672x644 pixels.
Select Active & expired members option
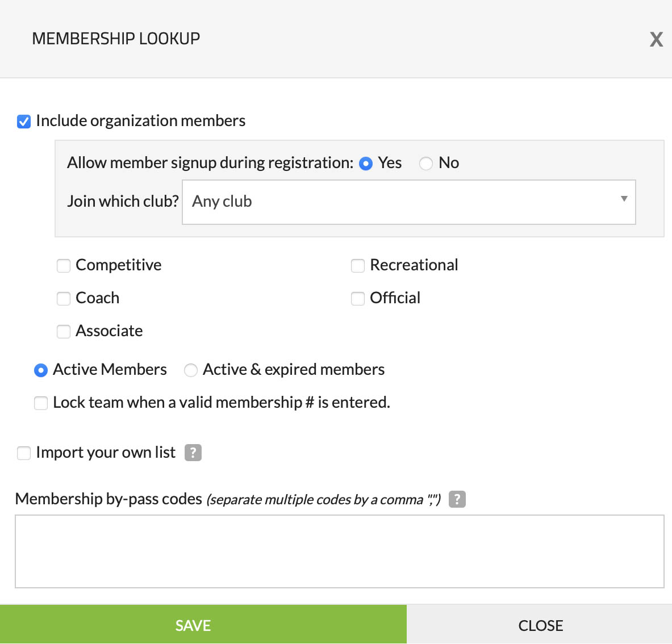tap(191, 370)
